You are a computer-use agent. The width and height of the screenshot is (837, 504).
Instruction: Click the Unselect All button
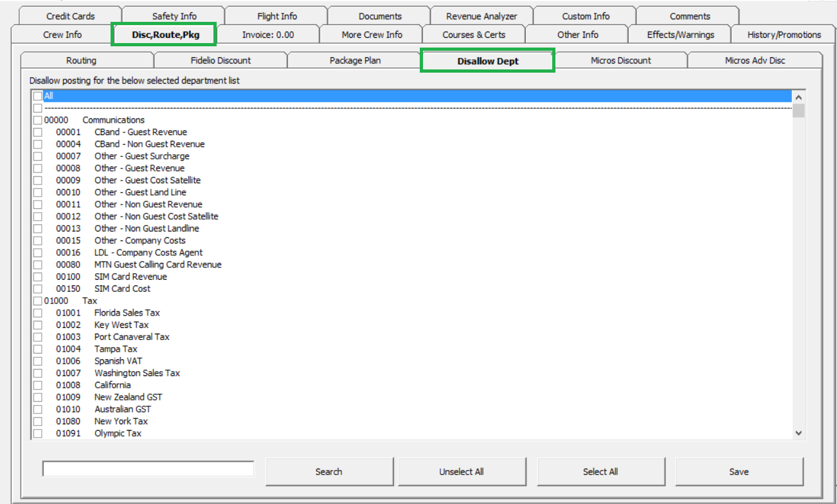[463, 471]
